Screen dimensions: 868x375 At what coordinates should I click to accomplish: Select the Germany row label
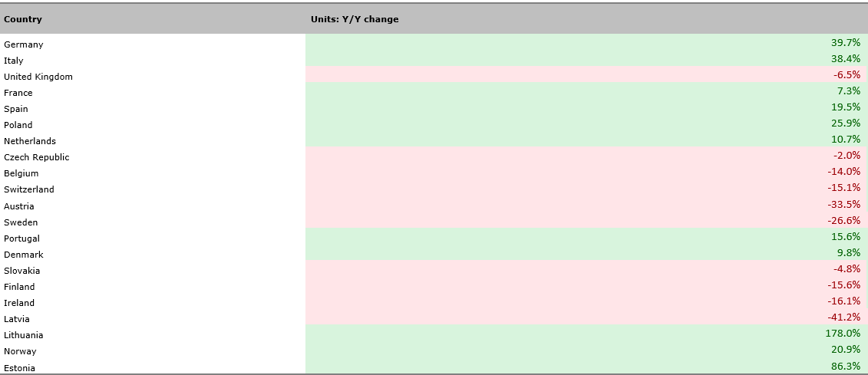pyautogui.click(x=24, y=44)
